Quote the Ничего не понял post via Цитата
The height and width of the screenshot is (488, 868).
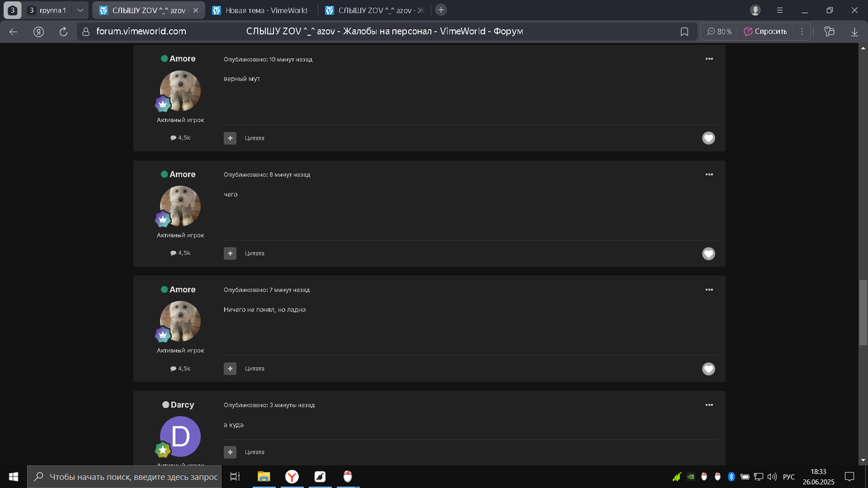[x=254, y=369]
